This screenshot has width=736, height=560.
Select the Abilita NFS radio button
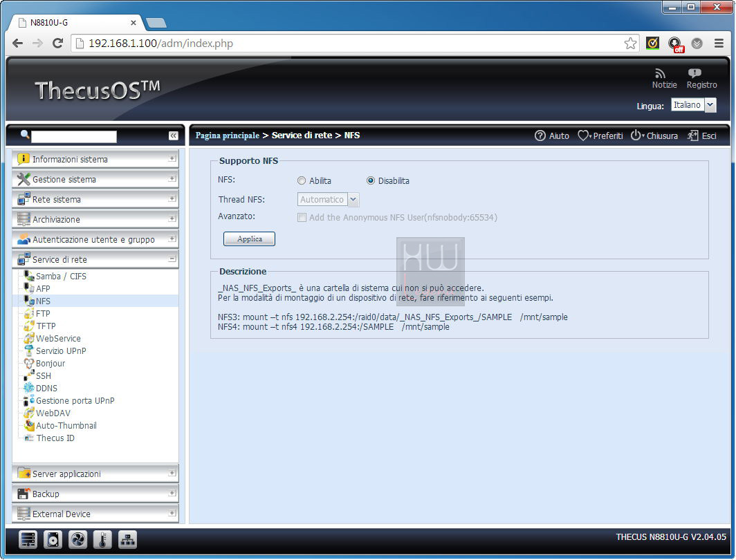[x=302, y=180]
